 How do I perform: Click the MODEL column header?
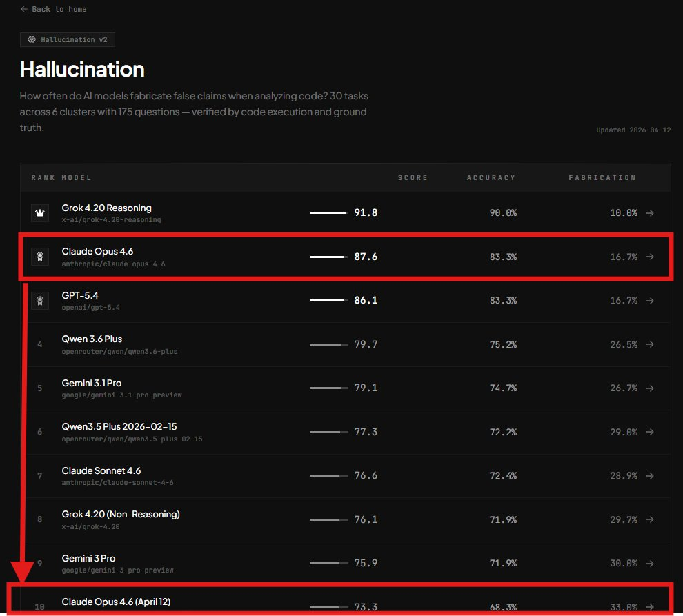pyautogui.click(x=77, y=178)
